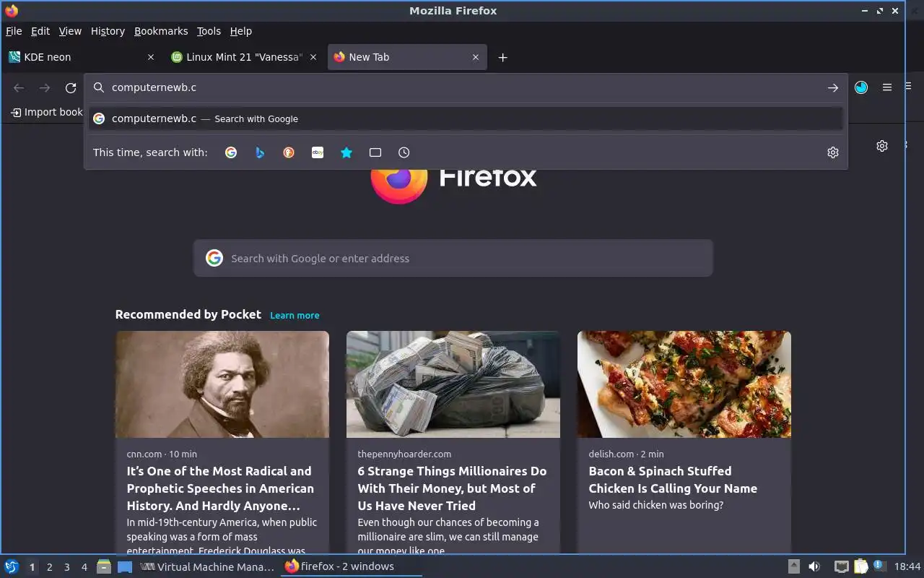Open the stuffed chicken dish thumbnail
924x578 pixels.
click(x=684, y=384)
